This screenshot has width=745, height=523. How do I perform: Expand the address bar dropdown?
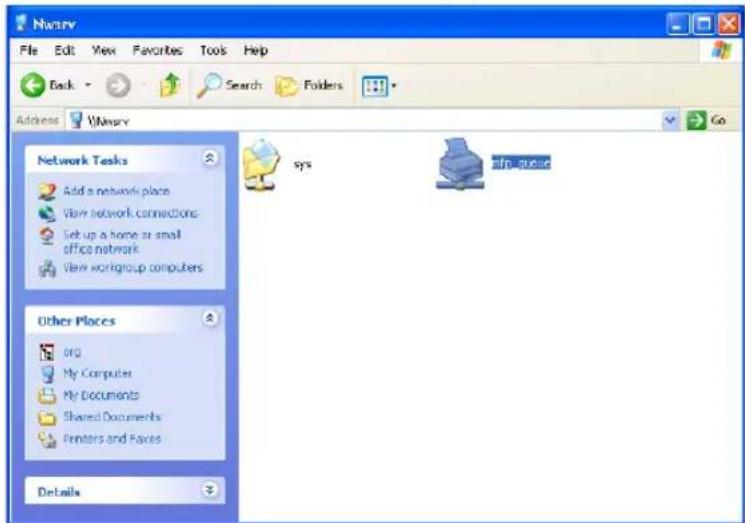(670, 120)
